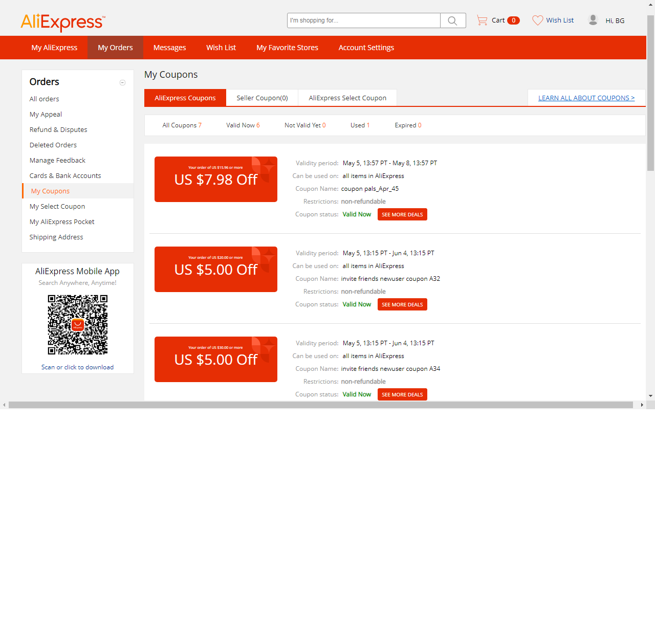Click the $5.00 Off coupon for $30.00 orders
Image resolution: width=655 pixels, height=644 pixels.
tap(216, 359)
